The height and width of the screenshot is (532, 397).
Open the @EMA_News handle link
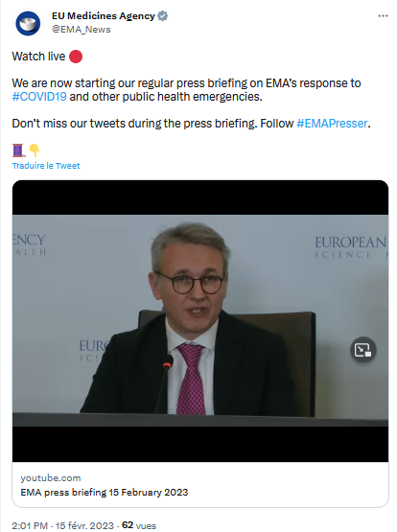[x=82, y=30]
